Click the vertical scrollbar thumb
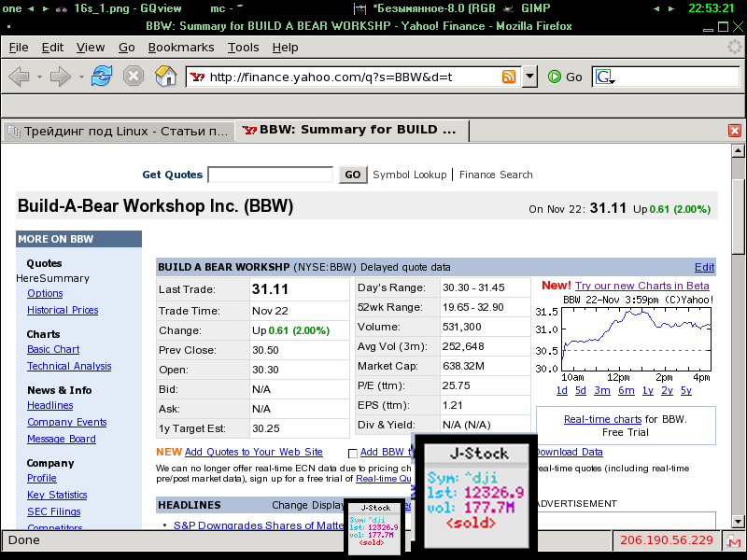 (x=738, y=217)
